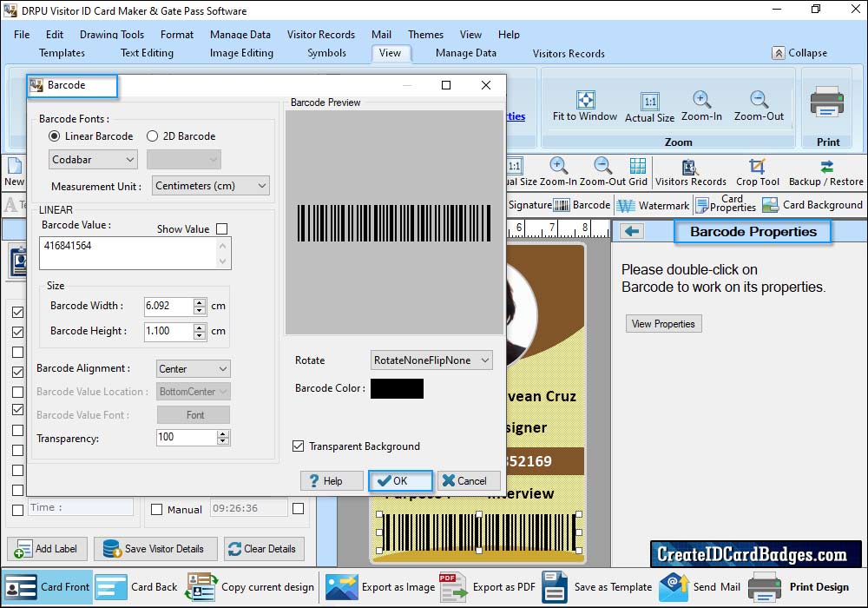Image resolution: width=868 pixels, height=608 pixels.
Task: Click the New document icon
Action: point(15,166)
